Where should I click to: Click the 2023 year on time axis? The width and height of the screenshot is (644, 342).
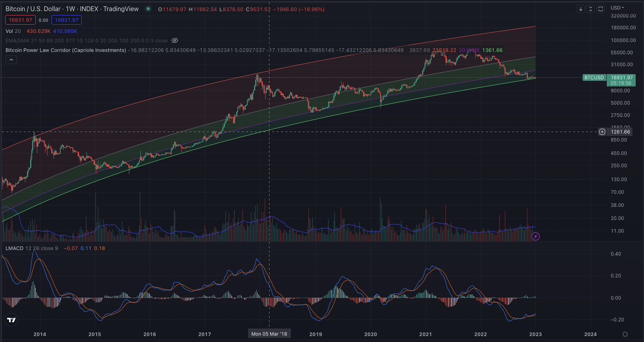click(535, 334)
